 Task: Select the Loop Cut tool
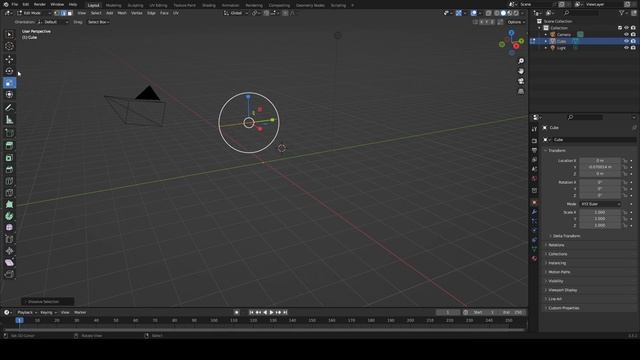[x=9, y=181]
